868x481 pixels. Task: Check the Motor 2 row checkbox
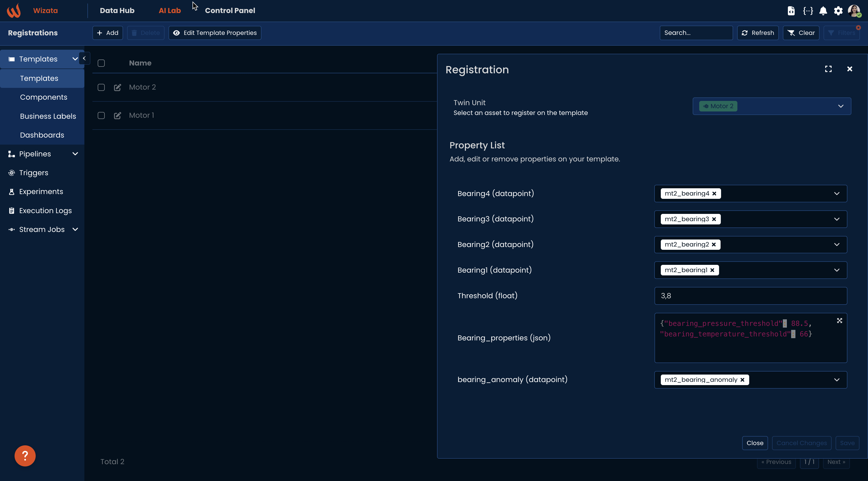101,88
